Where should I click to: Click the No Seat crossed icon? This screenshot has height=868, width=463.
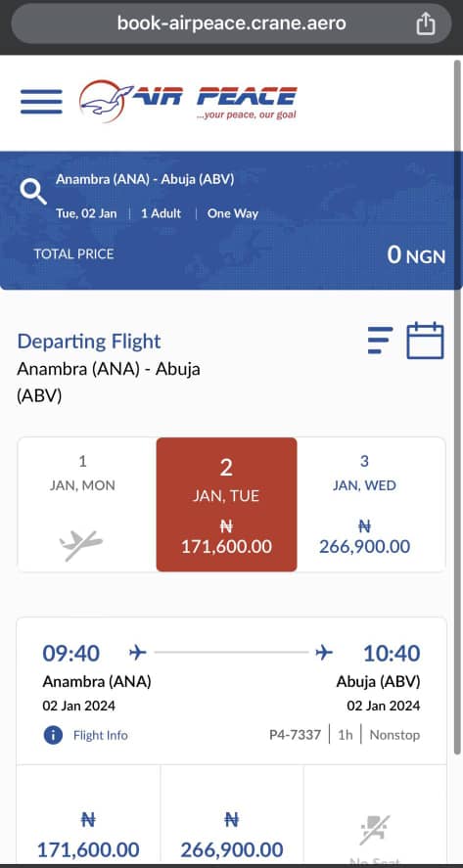[x=375, y=830]
